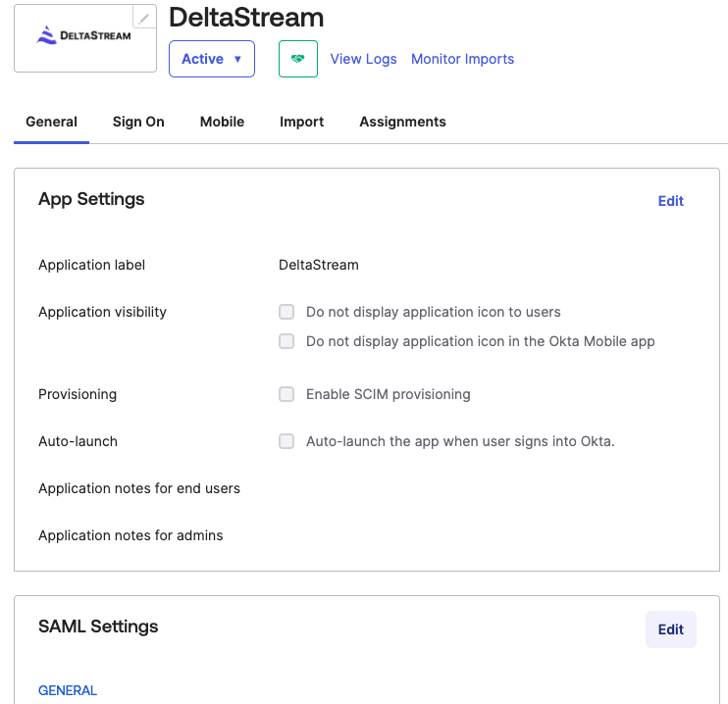The width and height of the screenshot is (728, 704).
Task: Click the GENERAL section heading link
Action: click(68, 690)
